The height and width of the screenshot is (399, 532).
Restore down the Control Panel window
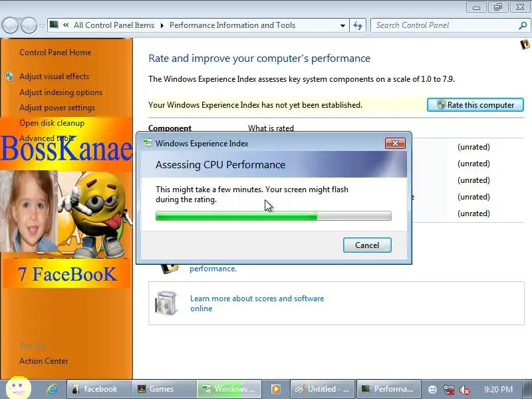coord(498,7)
